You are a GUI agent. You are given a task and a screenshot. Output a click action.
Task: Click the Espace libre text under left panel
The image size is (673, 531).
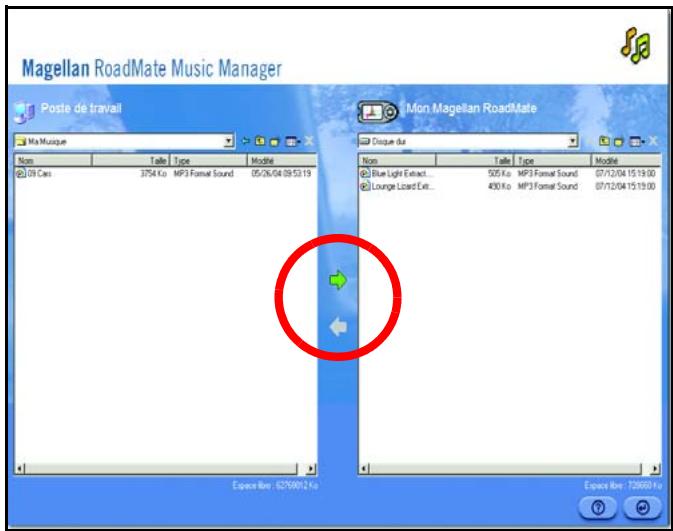(x=275, y=485)
